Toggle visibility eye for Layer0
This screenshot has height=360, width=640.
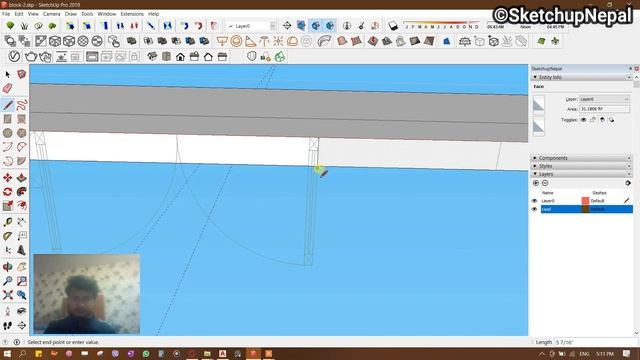(534, 201)
